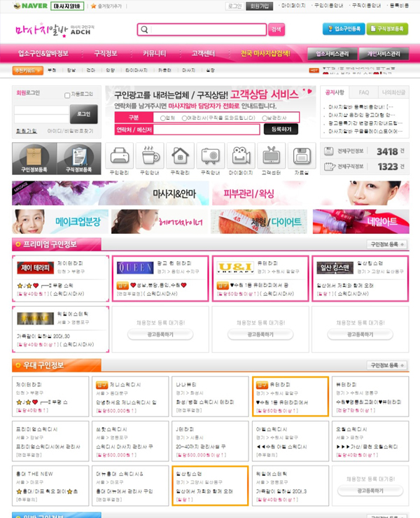420x518 pixels.
Task: Click the 회원가입 link under login fields
Action: [27, 131]
